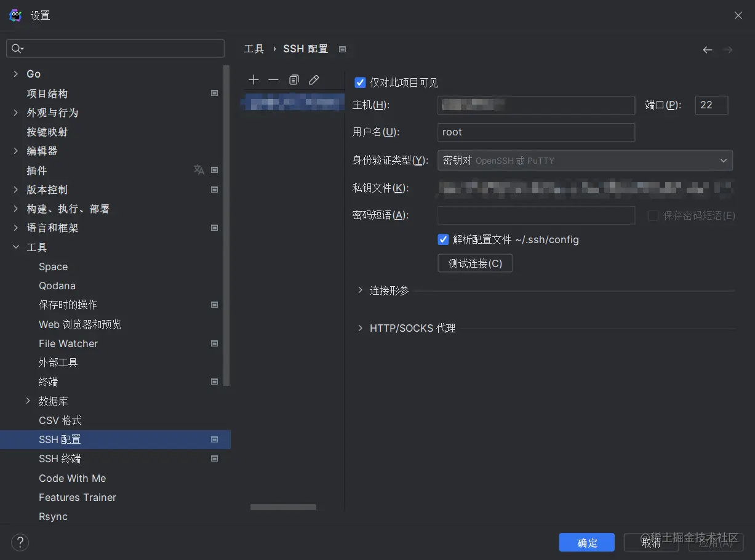Expand the 连接形参 section
Screen dimensions: 755x560
click(361, 290)
